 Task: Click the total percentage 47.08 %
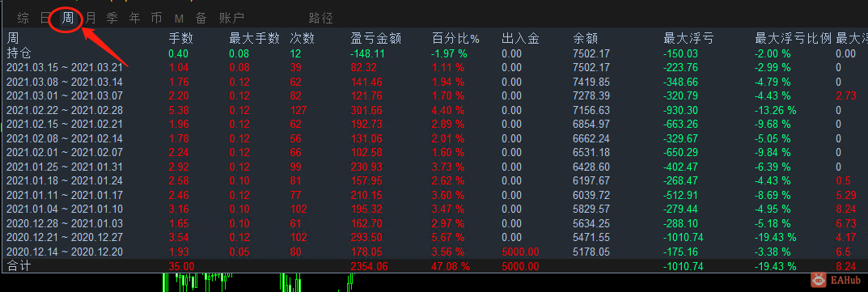coord(451,267)
